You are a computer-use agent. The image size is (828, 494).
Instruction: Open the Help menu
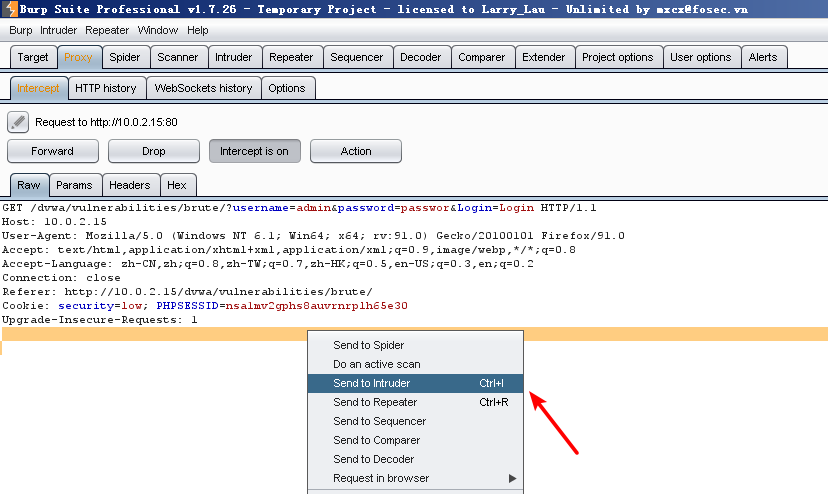197,30
